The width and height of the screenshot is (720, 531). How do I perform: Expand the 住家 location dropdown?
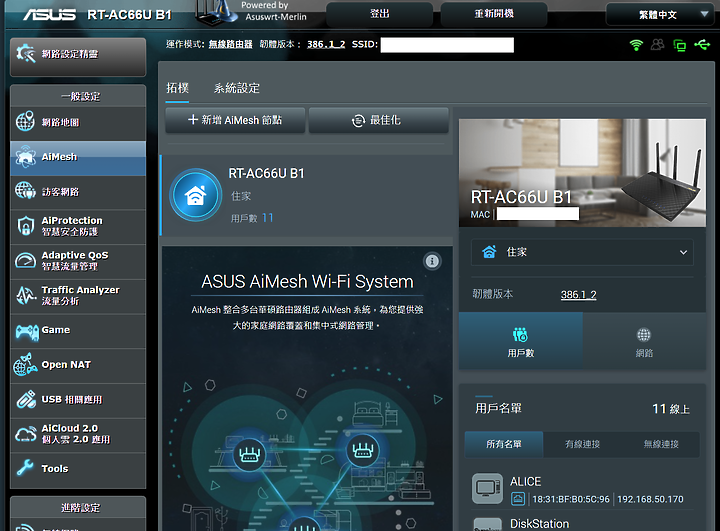tap(582, 252)
